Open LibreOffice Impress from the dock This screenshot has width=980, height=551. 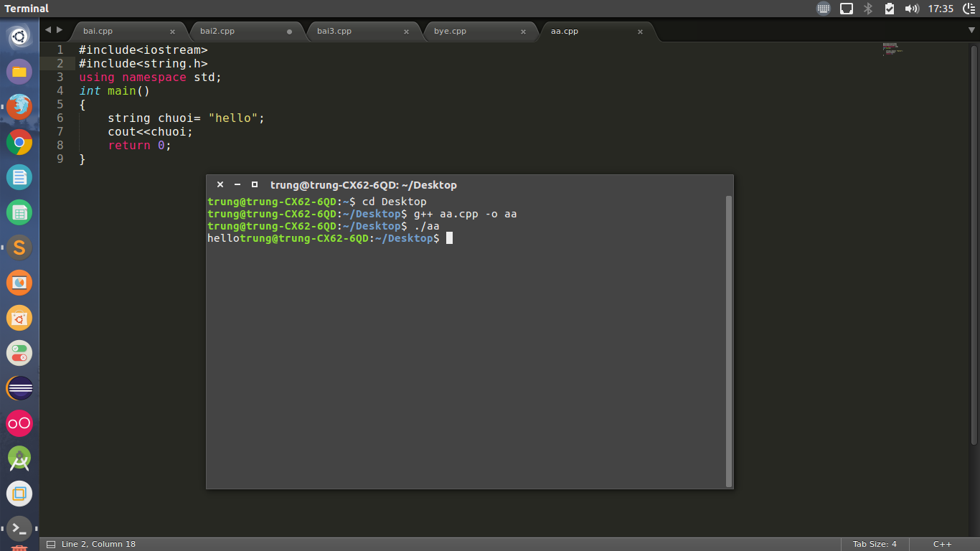pos(19,283)
